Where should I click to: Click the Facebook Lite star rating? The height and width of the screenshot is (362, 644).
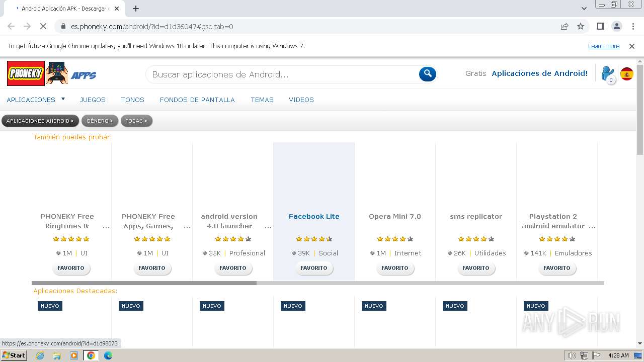pyautogui.click(x=314, y=239)
